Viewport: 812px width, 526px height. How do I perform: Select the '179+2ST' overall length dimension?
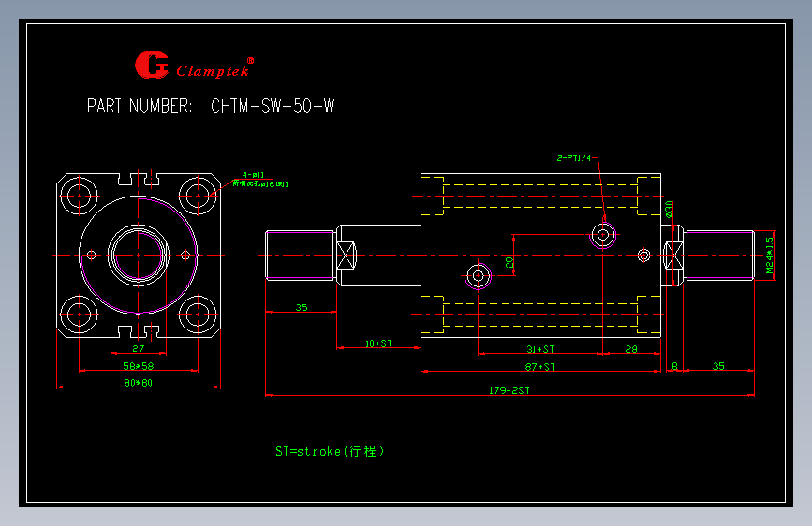[509, 390]
